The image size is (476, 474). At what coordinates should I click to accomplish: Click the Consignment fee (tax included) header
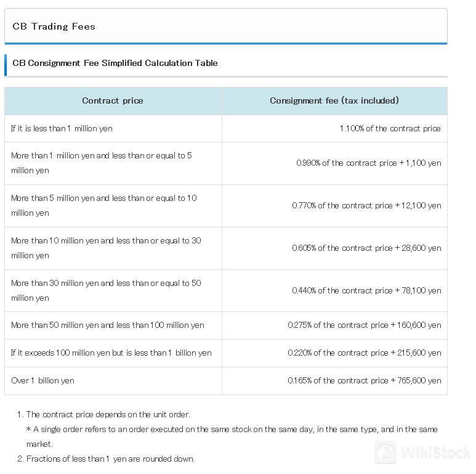click(x=334, y=101)
